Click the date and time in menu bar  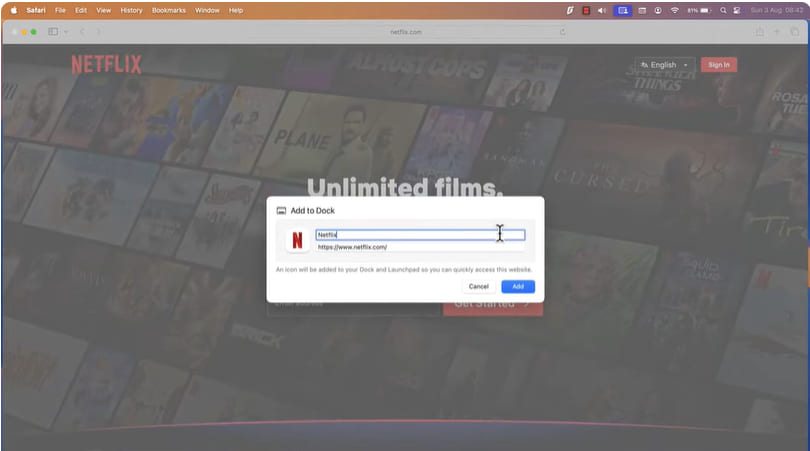pos(777,10)
